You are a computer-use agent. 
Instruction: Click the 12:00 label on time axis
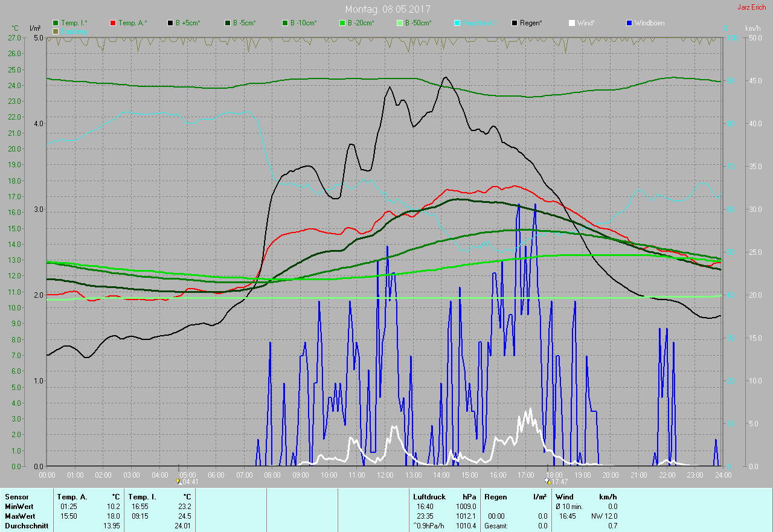(385, 475)
